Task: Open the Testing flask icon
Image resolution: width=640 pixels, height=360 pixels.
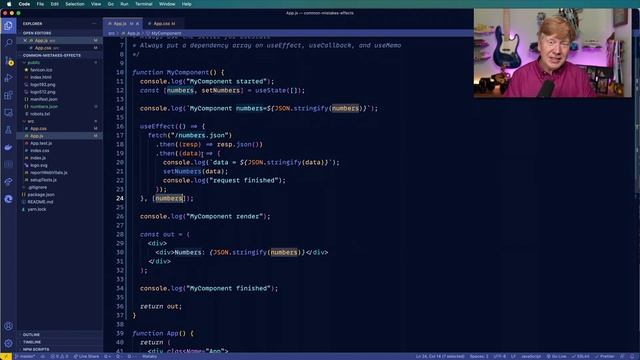Action: pos(8,130)
